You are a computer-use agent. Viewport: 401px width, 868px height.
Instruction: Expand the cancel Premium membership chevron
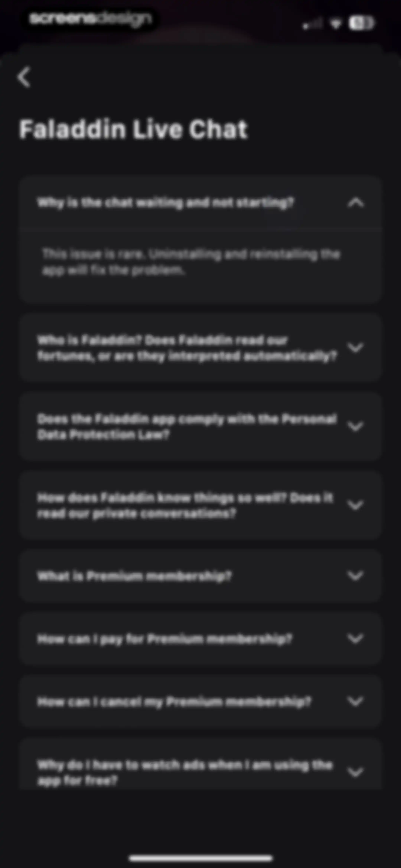(x=356, y=701)
